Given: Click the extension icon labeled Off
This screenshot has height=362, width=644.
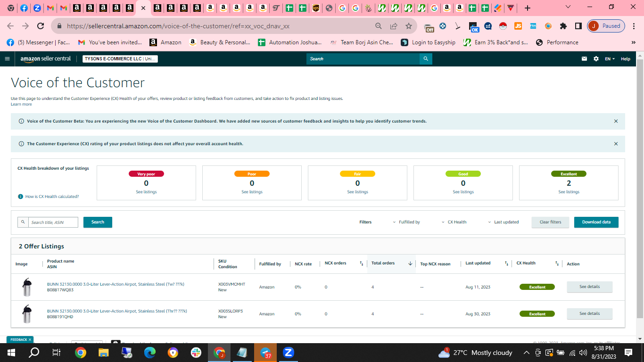Looking at the screenshot, I should (x=429, y=27).
